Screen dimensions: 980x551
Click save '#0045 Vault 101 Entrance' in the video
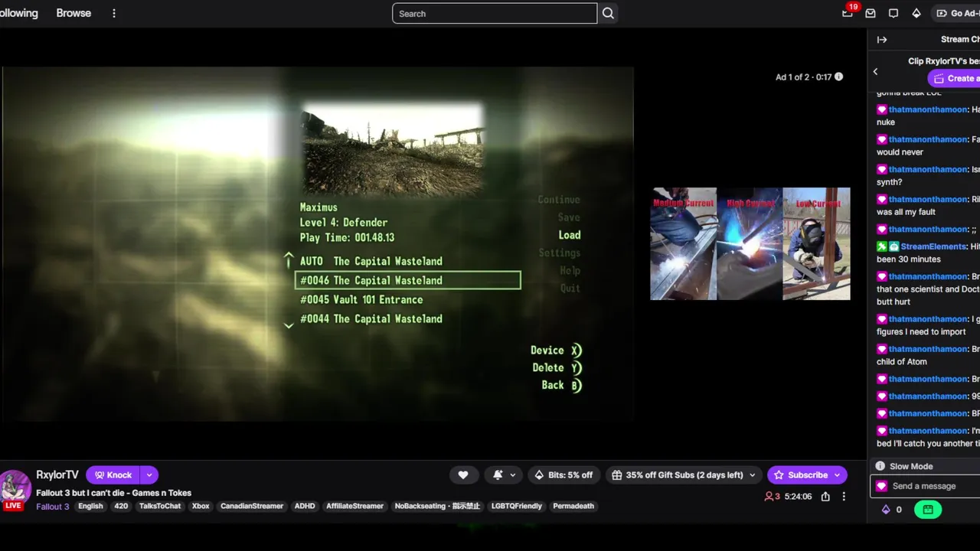point(361,300)
